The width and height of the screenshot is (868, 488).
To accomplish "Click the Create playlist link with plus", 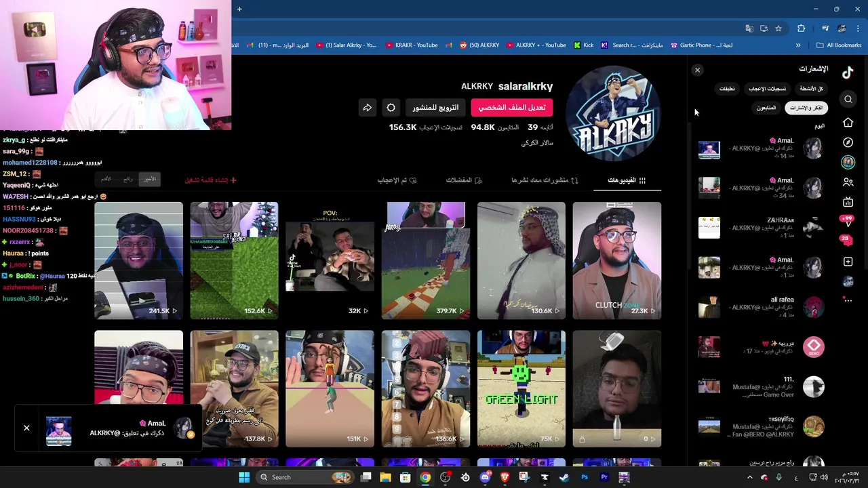I will pyautogui.click(x=211, y=180).
